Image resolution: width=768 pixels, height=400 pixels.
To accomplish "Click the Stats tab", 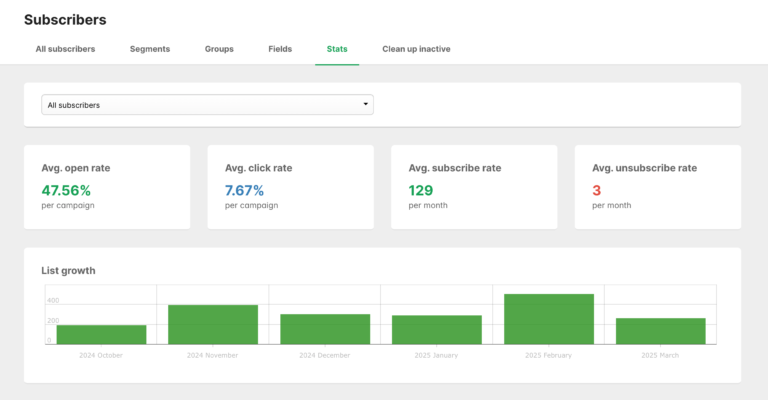I will click(x=337, y=49).
